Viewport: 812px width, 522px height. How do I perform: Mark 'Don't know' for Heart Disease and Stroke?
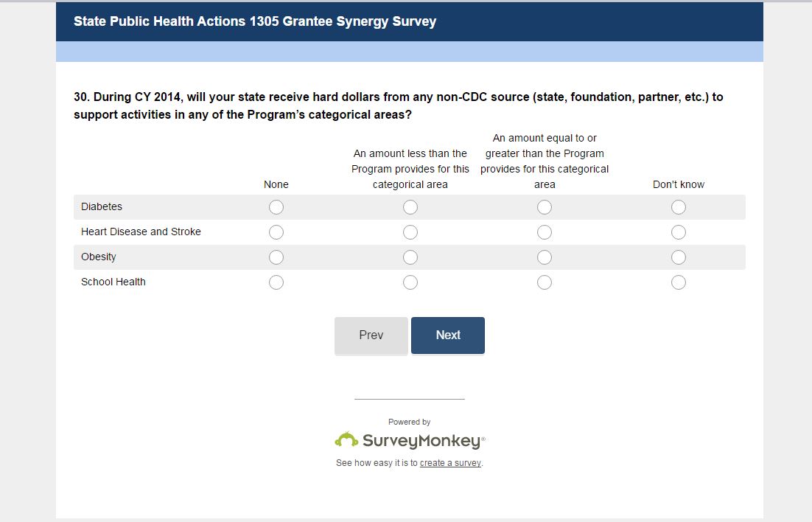coord(679,232)
